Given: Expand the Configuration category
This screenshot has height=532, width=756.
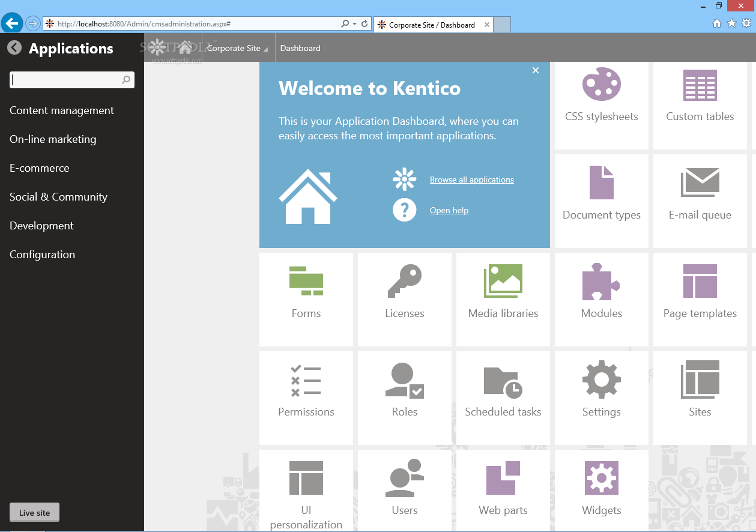Looking at the screenshot, I should coord(42,255).
